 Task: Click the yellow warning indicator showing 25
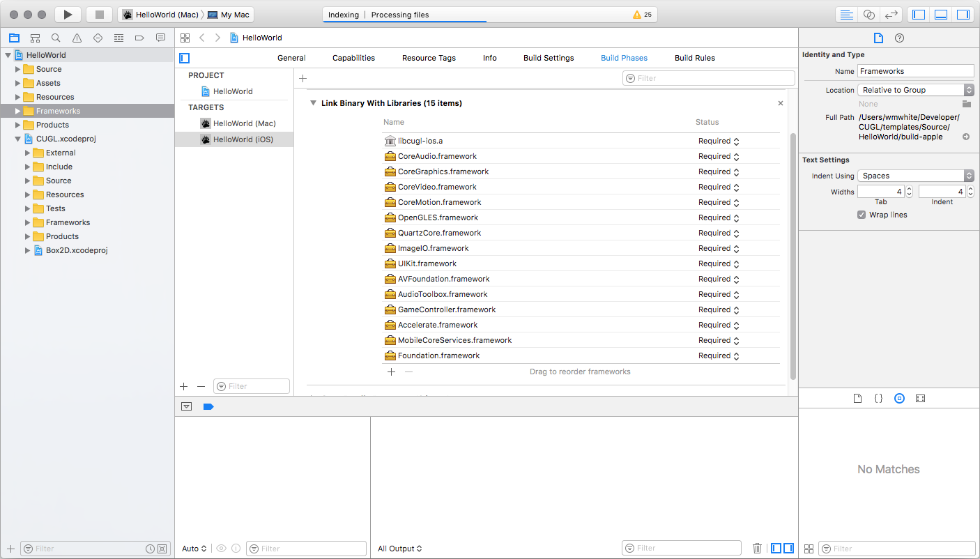click(x=641, y=15)
